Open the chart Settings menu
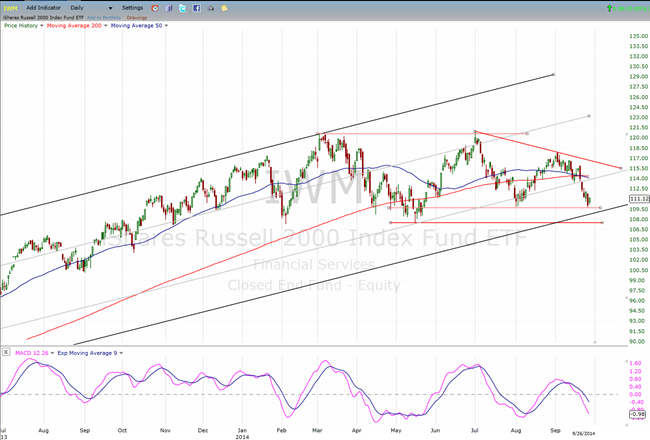650x440 pixels. click(x=132, y=8)
